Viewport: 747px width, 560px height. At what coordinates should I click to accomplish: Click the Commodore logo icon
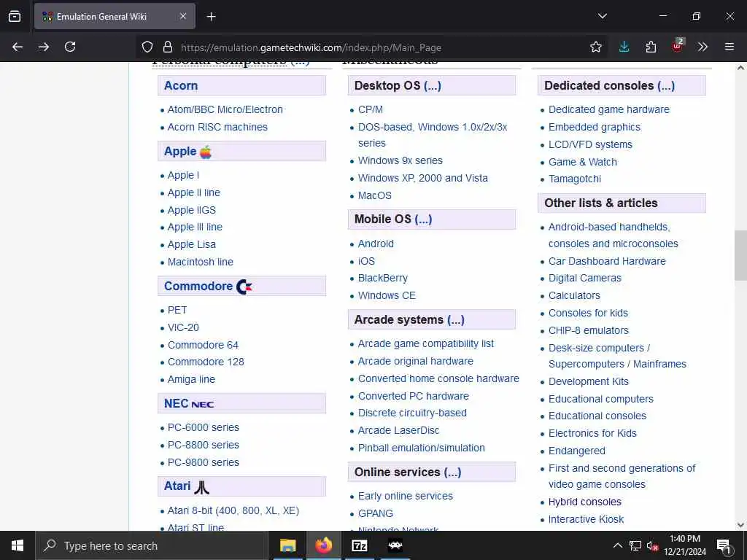pos(244,287)
